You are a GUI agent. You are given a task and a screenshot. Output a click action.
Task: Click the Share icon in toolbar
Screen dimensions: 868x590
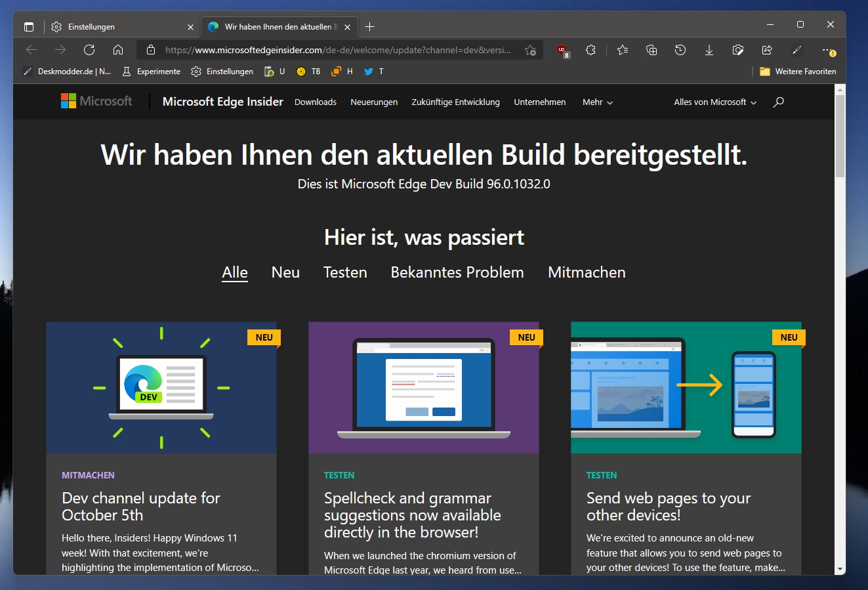767,50
